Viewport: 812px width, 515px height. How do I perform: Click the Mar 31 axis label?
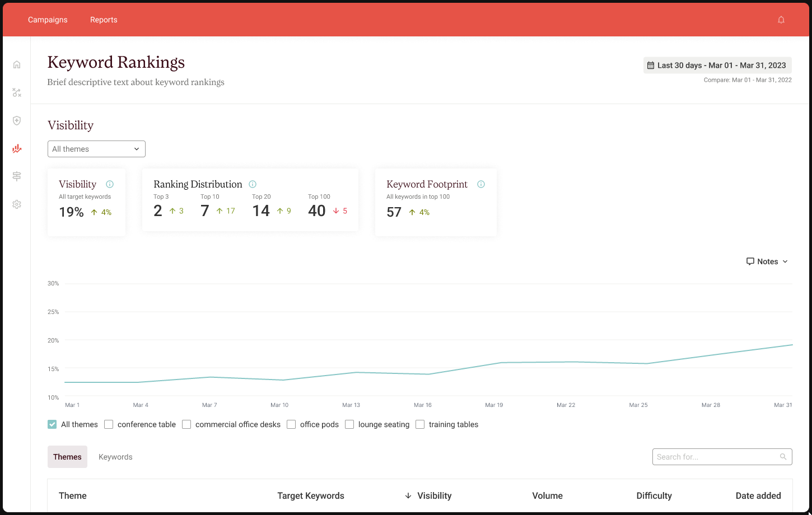tap(783, 405)
